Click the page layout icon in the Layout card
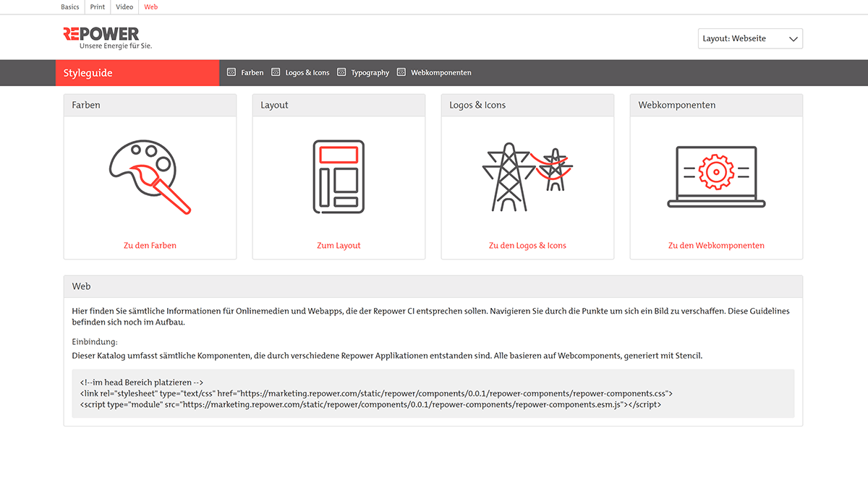The image size is (868, 488). [x=337, y=175]
